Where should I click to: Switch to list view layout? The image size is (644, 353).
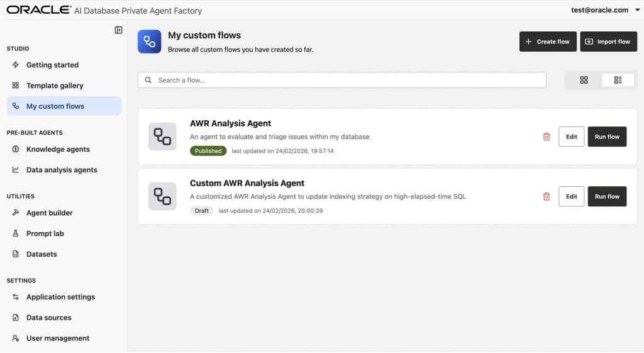(618, 80)
